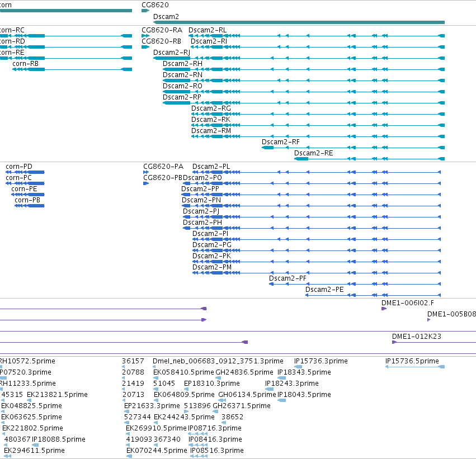Select the Dscam2-RL transcript label
This screenshot has width=476, height=459.
[208, 30]
